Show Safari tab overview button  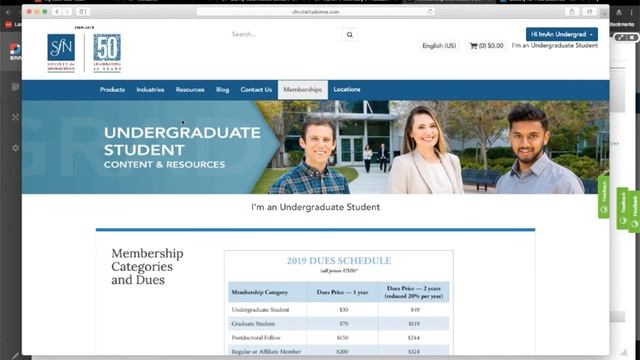point(589,12)
